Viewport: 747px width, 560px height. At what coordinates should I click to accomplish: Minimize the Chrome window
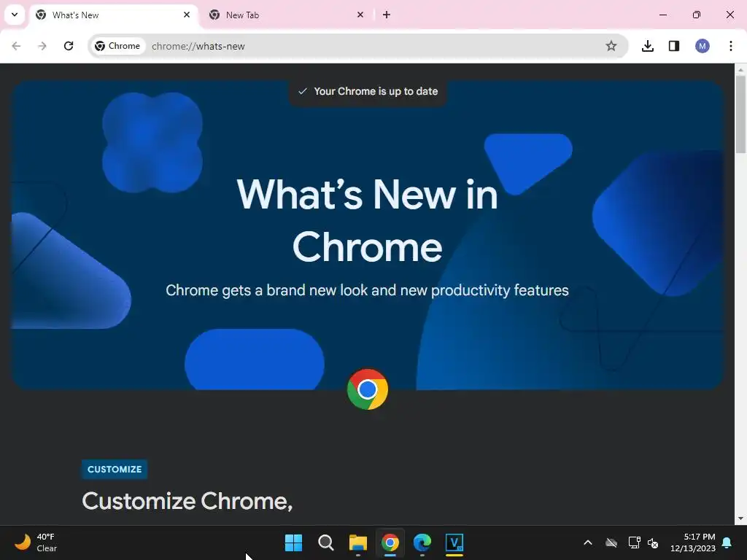tap(662, 15)
